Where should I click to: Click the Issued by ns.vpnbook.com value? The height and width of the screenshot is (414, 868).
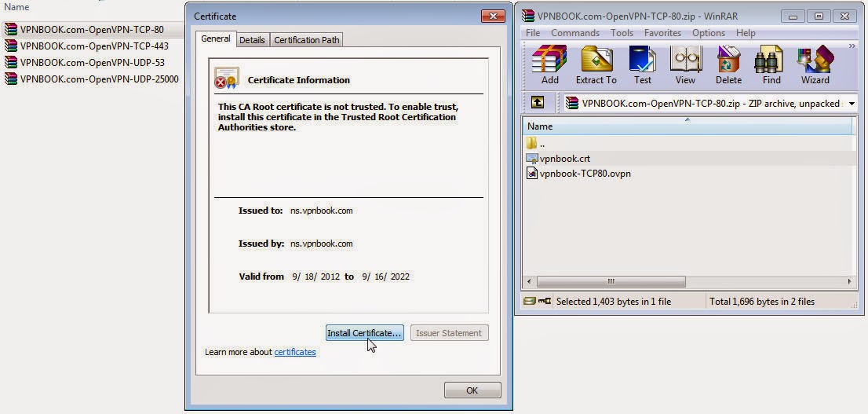point(322,244)
